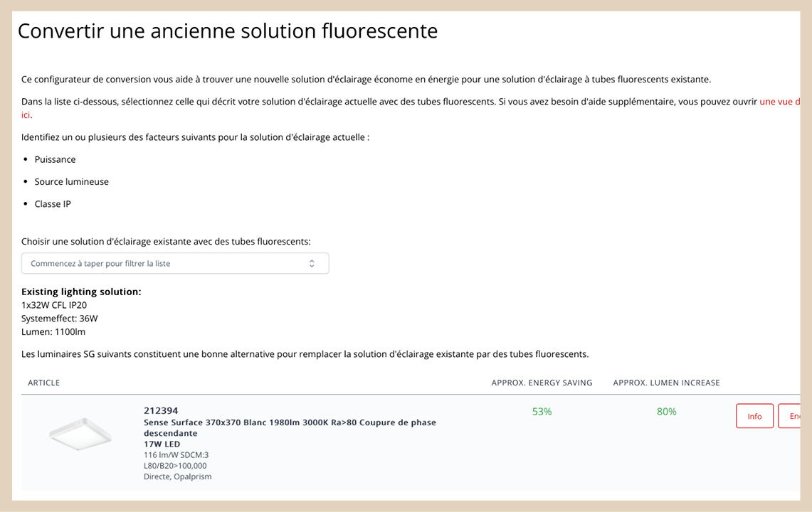Follow the red "ici" link
This screenshot has height=512, width=812.
point(26,115)
